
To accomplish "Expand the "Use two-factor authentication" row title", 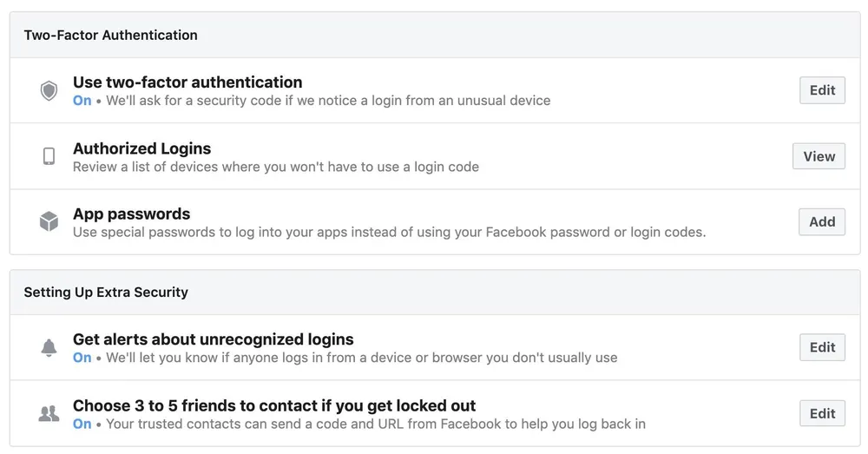I will [187, 82].
